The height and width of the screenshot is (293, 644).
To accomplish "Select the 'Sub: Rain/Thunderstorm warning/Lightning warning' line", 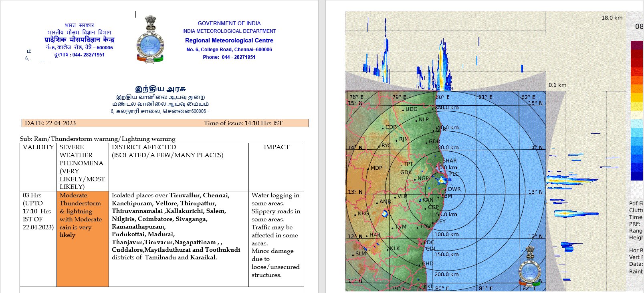I will point(98,139).
